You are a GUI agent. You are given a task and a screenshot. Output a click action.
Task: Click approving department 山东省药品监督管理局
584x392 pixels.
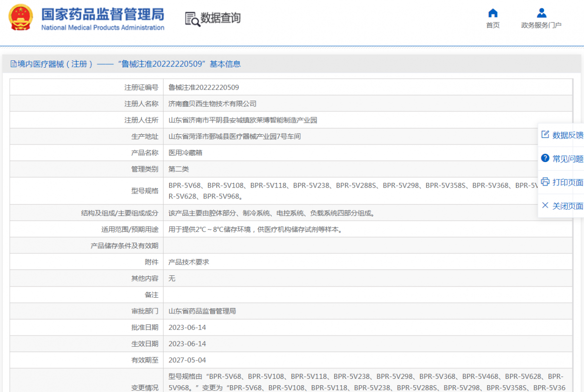[202, 311]
